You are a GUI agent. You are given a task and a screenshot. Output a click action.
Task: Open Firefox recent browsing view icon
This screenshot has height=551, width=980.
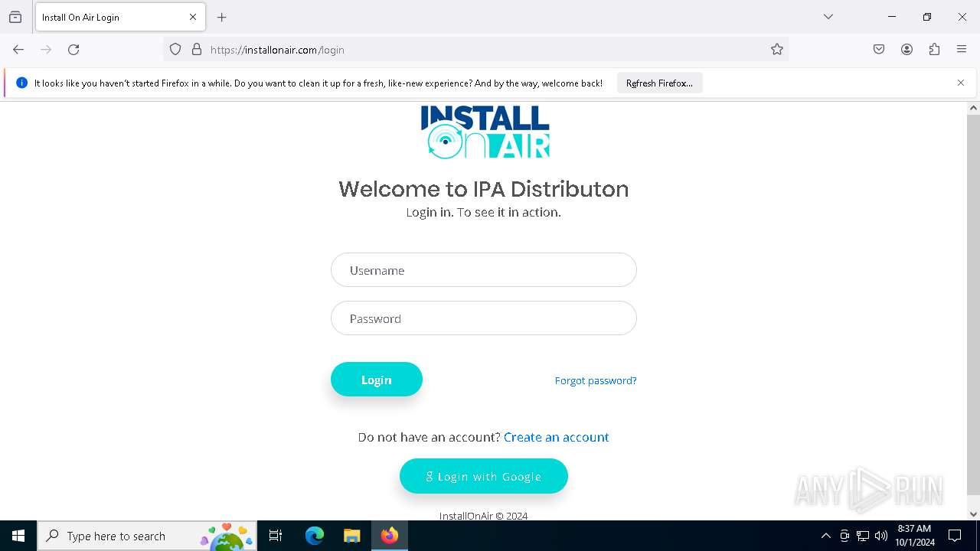pos(15,17)
